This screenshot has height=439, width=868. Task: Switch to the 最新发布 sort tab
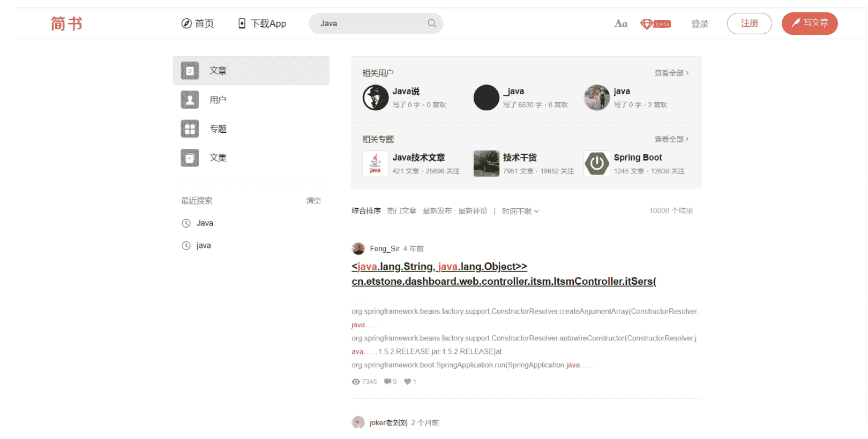437,211
